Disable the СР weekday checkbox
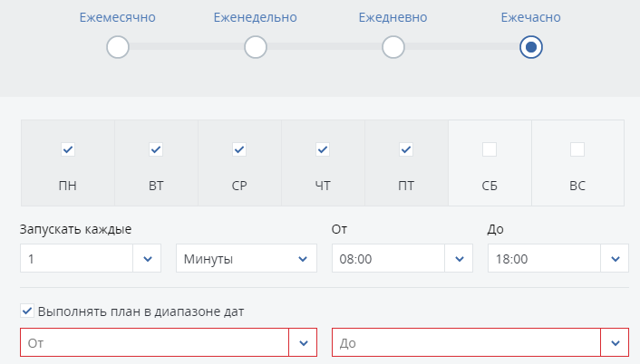The height and width of the screenshot is (364, 640). click(x=239, y=149)
